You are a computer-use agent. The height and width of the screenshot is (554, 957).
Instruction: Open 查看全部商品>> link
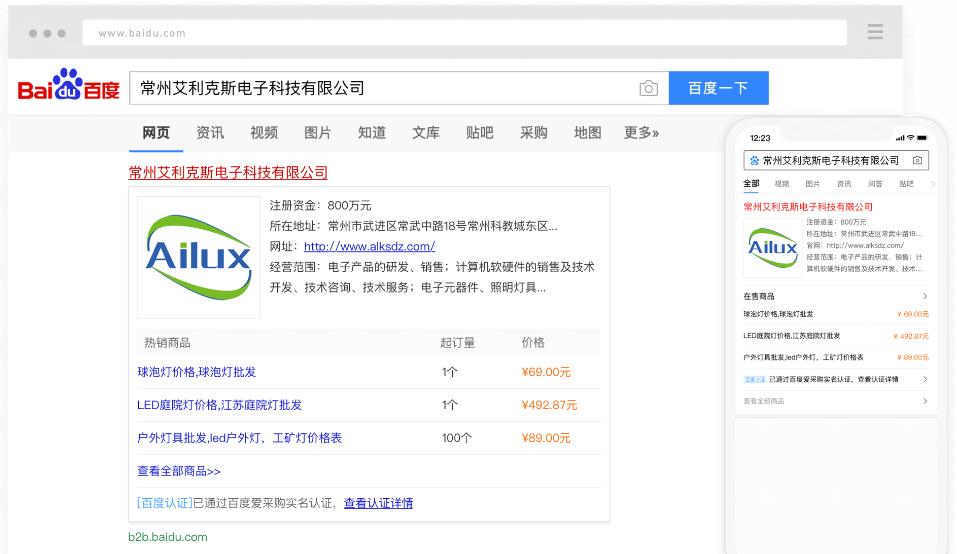click(x=178, y=471)
